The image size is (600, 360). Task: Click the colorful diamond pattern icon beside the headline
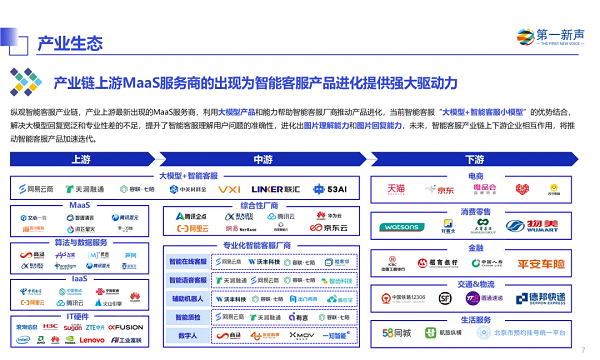click(x=26, y=82)
